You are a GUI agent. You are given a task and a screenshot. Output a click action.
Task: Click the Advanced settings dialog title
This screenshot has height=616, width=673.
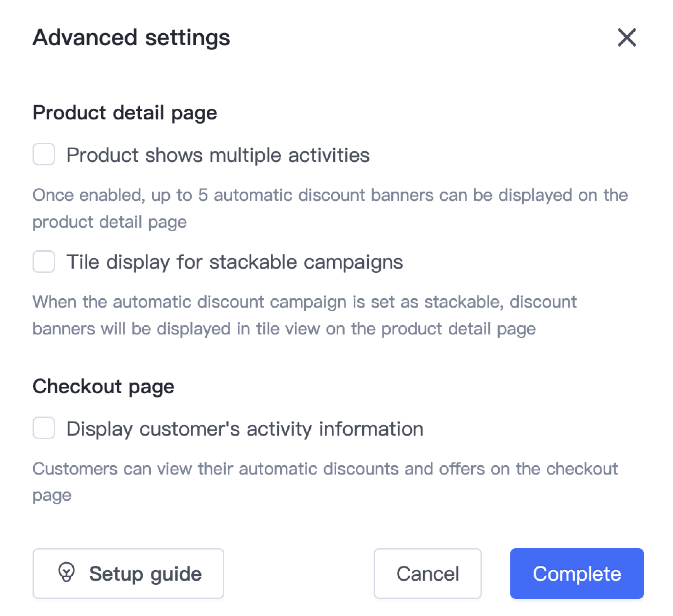[x=131, y=37]
